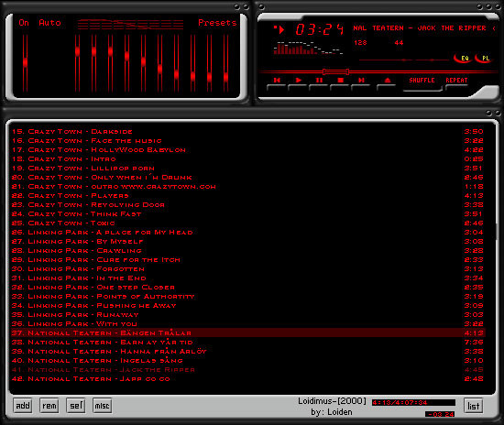Screen dimensions: 504x425
Task: Select National Teatern - Hanna från Arlöv
Action: pos(247,351)
